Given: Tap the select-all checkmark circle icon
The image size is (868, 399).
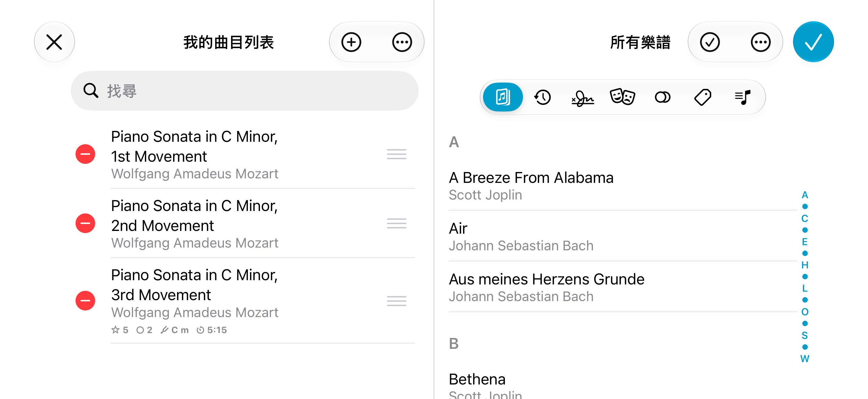Looking at the screenshot, I should 710,42.
